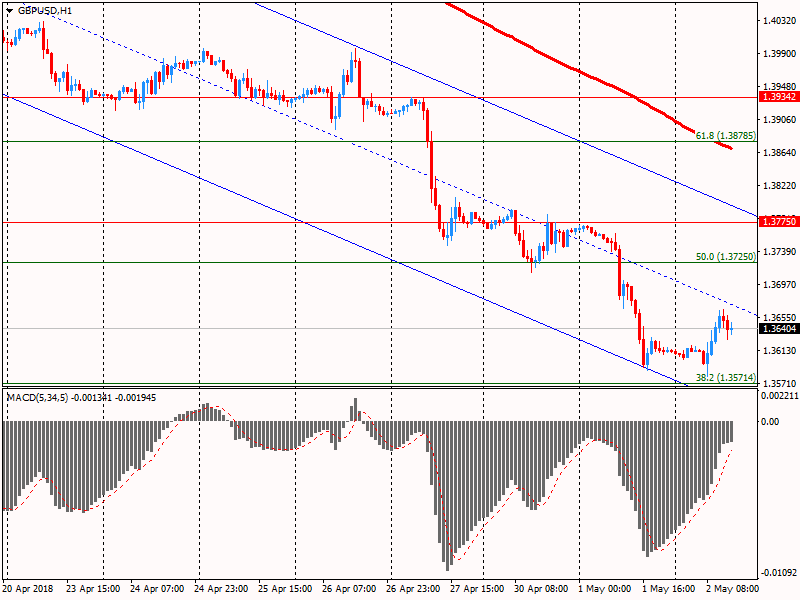Image resolution: width=800 pixels, height=600 pixels.
Task: Click the 1.38640 value on price scale
Action: [778, 152]
